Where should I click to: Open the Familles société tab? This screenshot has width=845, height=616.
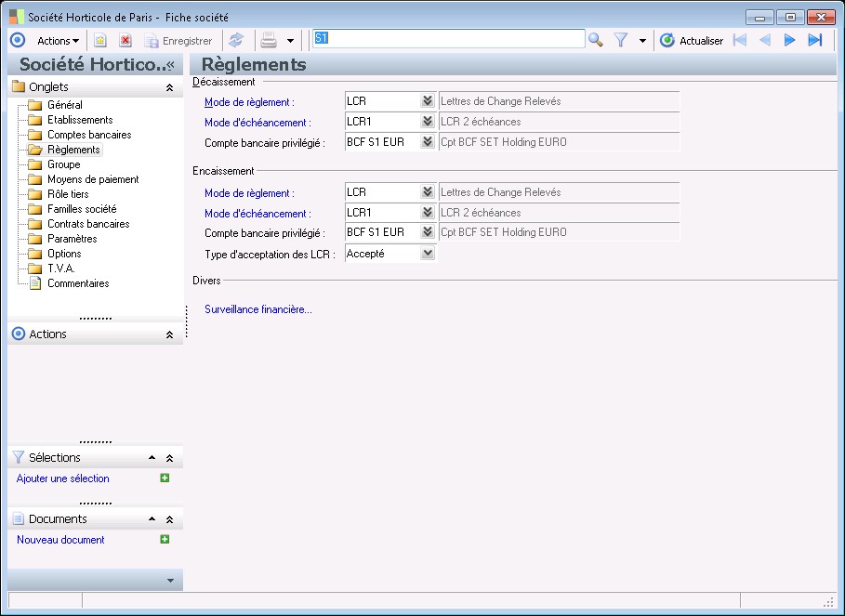[x=82, y=209]
